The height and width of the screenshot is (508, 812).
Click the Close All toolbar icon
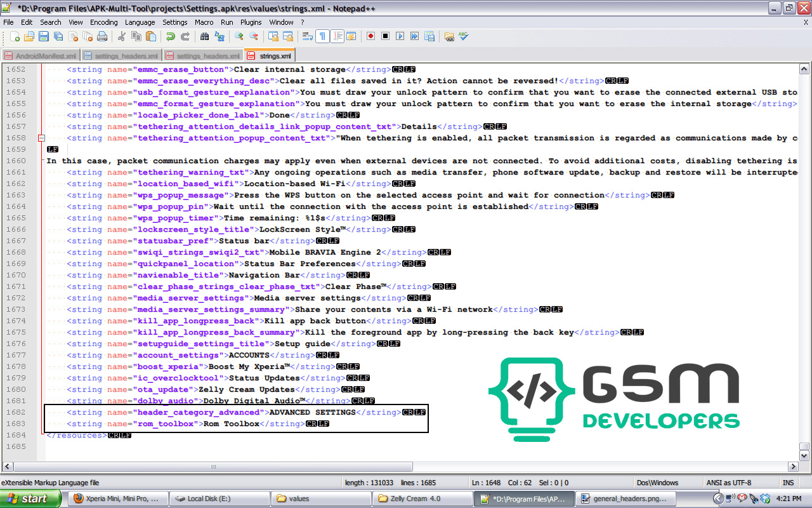tap(87, 36)
